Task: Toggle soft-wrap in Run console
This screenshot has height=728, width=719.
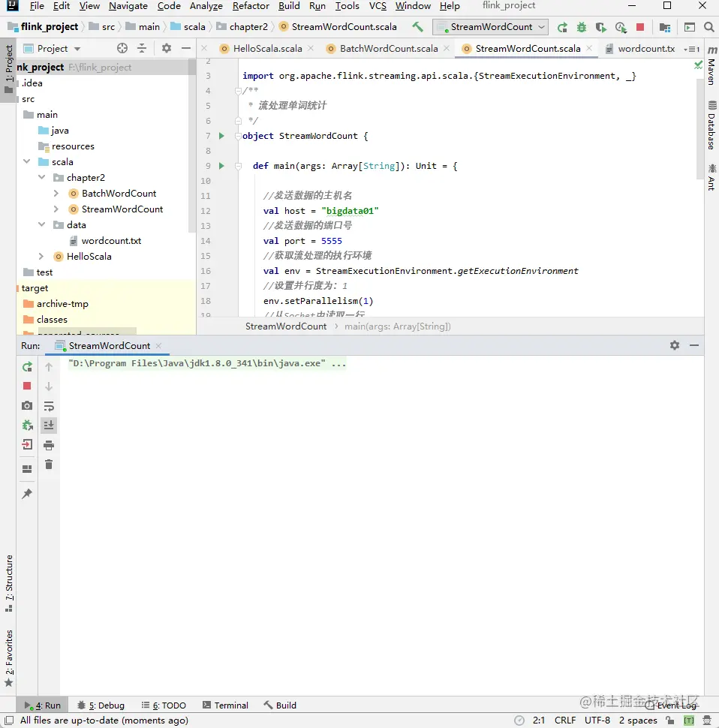Action: click(x=49, y=406)
